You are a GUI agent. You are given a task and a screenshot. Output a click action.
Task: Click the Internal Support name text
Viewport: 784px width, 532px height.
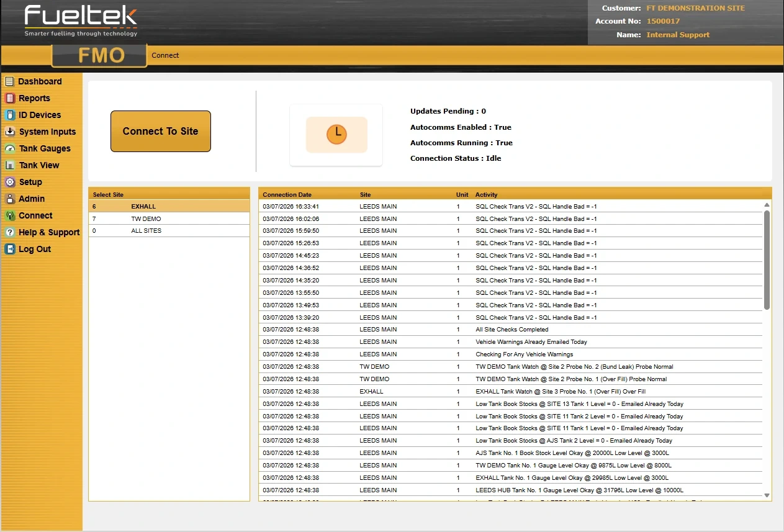[678, 35]
